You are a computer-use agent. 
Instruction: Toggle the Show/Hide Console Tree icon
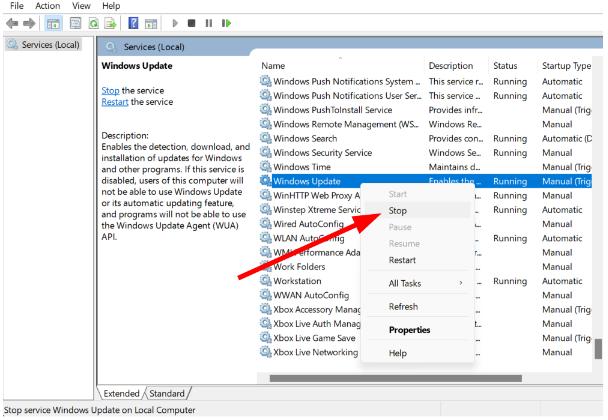coord(53,24)
